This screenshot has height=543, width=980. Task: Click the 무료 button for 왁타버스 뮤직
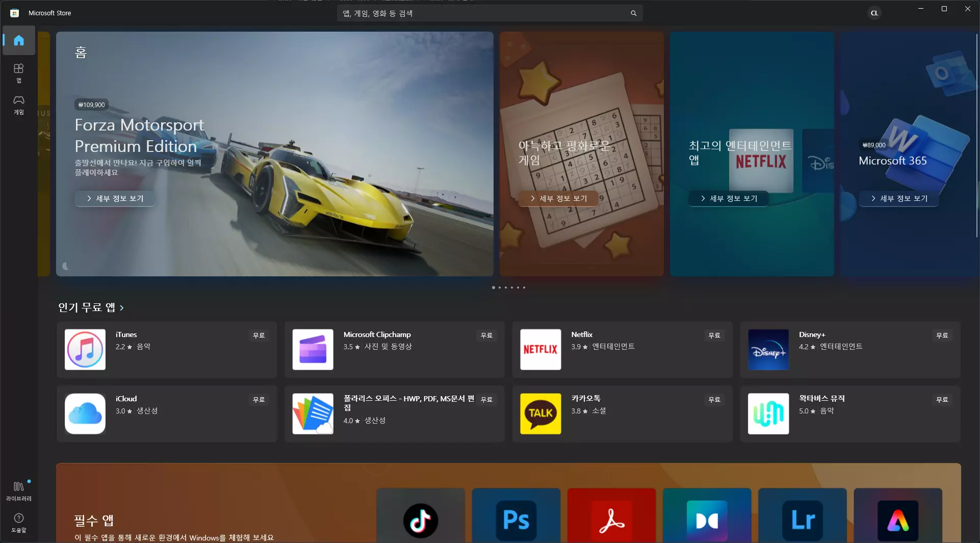(x=942, y=400)
